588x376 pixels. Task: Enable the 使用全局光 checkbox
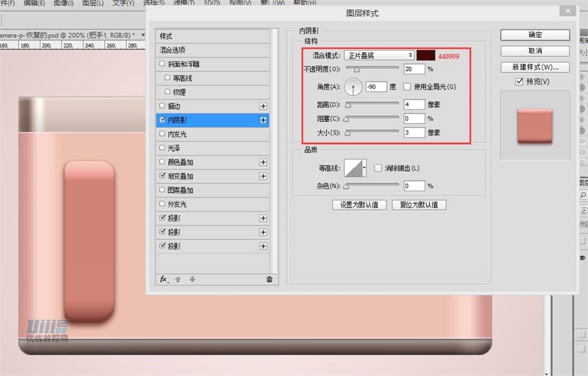point(407,87)
